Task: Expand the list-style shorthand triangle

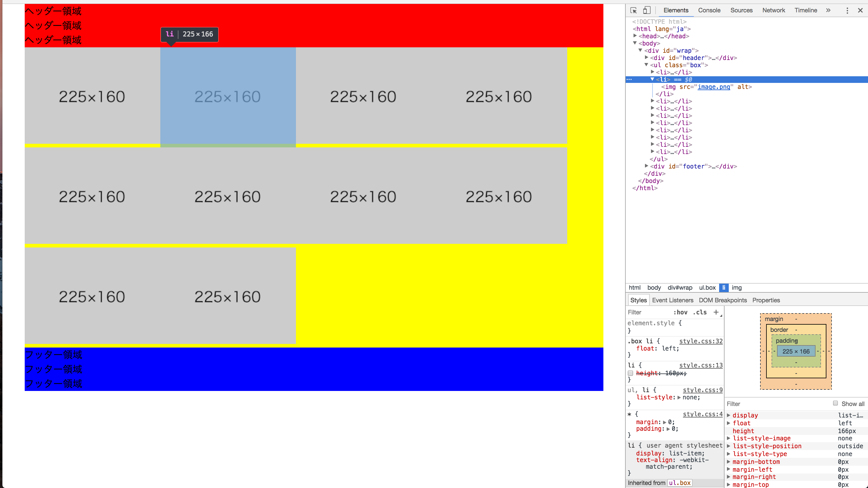Action: [679, 397]
